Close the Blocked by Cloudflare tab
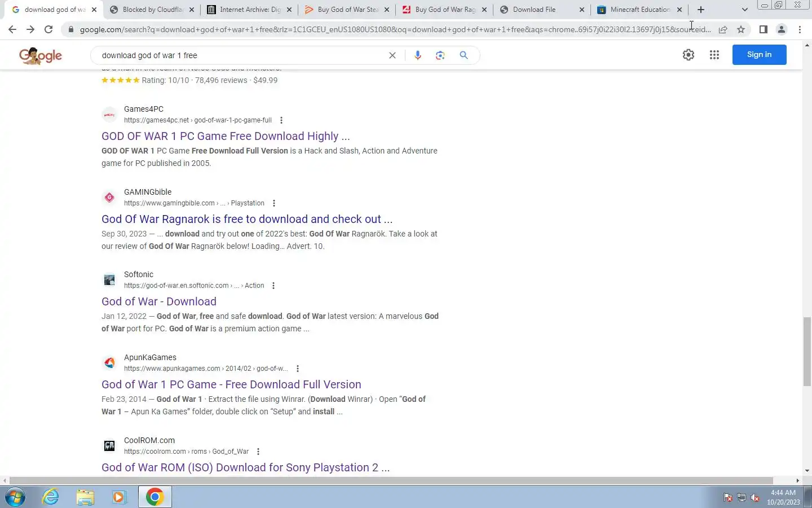The image size is (812, 508). 192,10
